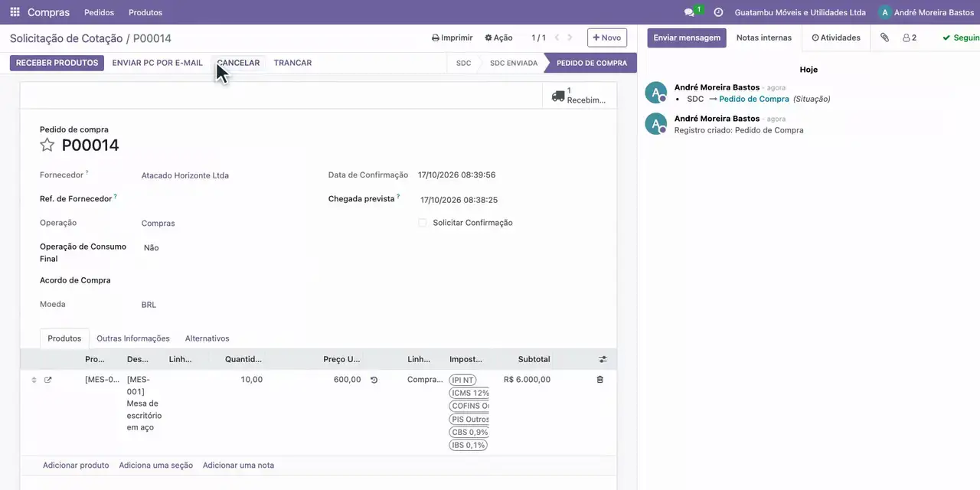980x490 pixels.
Task: Open the followers count icon
Action: click(910, 38)
